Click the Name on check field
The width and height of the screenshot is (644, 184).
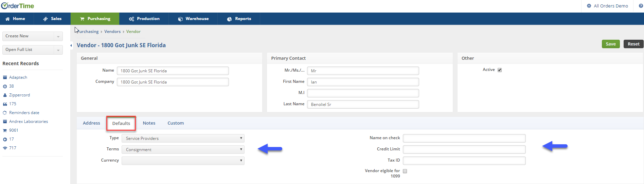464,138
